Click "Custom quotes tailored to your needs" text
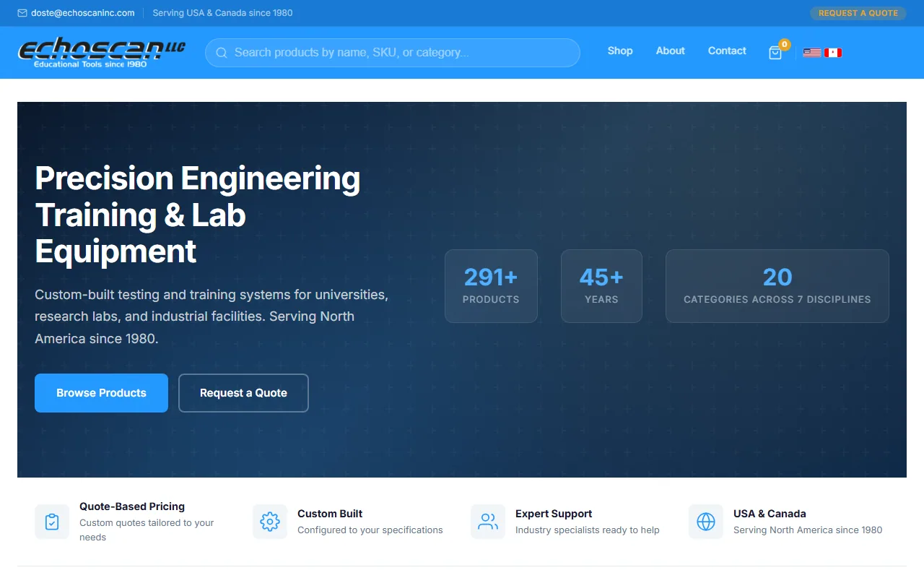The width and height of the screenshot is (924, 578). coord(147,530)
